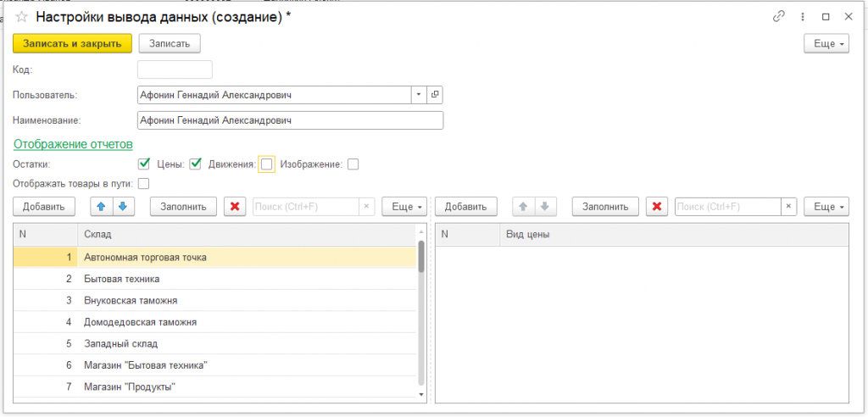Move price type row up (gray arrow)
Image resolution: width=868 pixels, height=417 pixels.
[523, 207]
